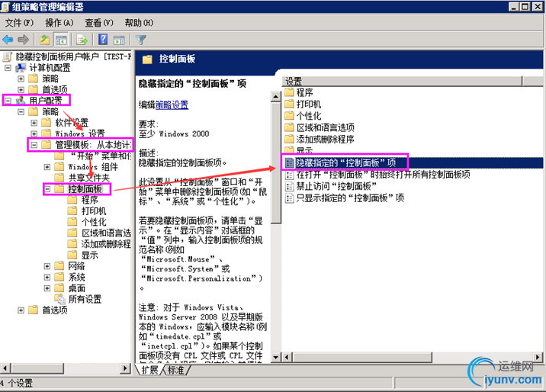Screen dimensions: 546x392
Task: Expand 策略 under 计算机配置
Action: [x=21, y=79]
